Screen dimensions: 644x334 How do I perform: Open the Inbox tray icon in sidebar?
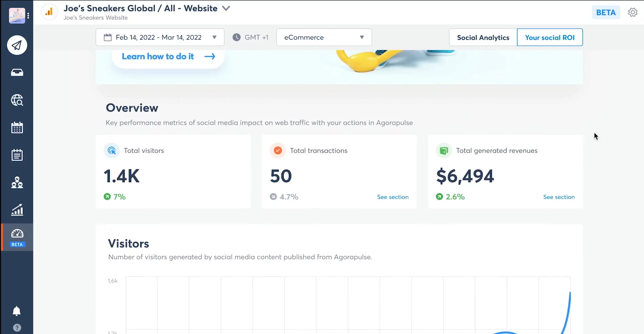[x=17, y=72]
